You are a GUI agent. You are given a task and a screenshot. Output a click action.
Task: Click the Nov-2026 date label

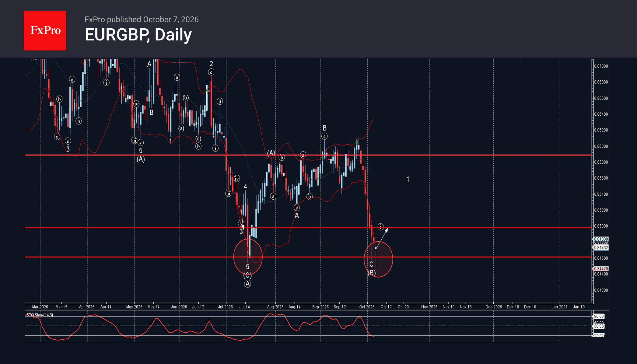click(x=429, y=307)
